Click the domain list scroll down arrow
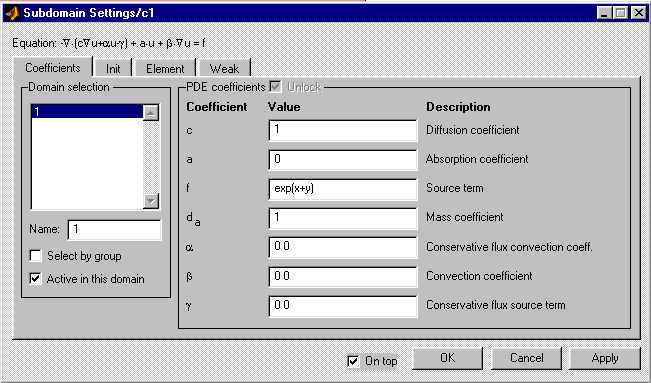Viewport: 651px width, 383px height. pyautogui.click(x=151, y=201)
